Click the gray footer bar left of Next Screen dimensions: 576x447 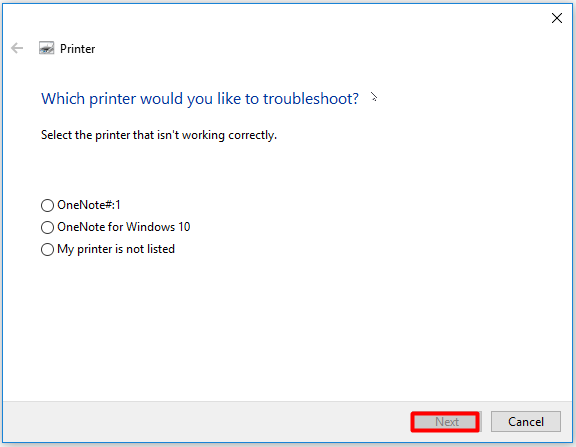coord(206,422)
